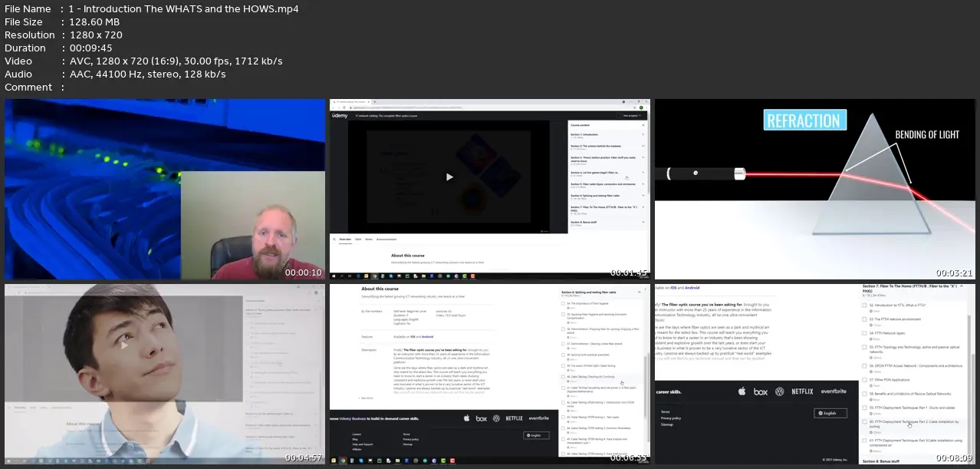Check lecture 59 FTTH Deployment Techniques Part 1
The height and width of the screenshot is (469, 980).
864,408
